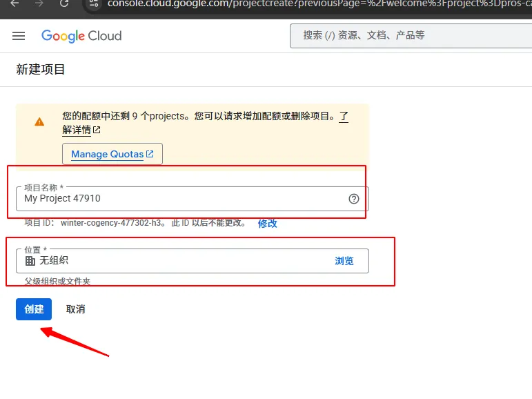Click the browser forward arrow
The height and width of the screenshot is (399, 532).
[39, 3]
